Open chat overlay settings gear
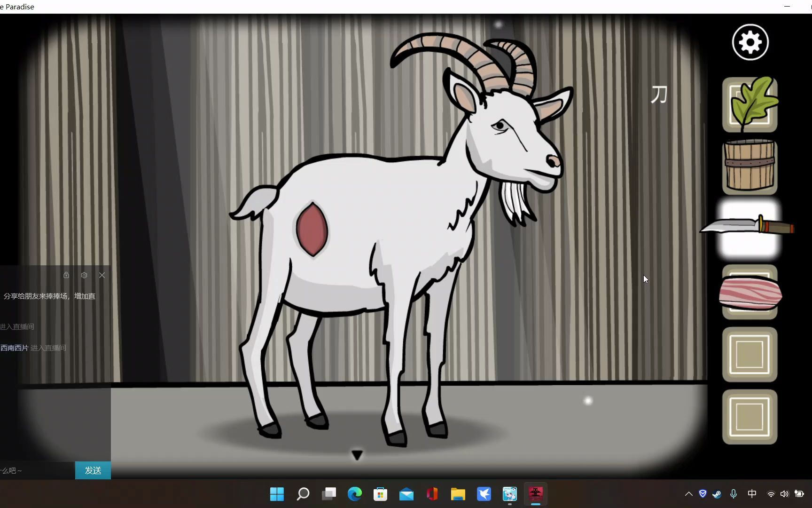This screenshot has width=812, height=508. coord(84,275)
